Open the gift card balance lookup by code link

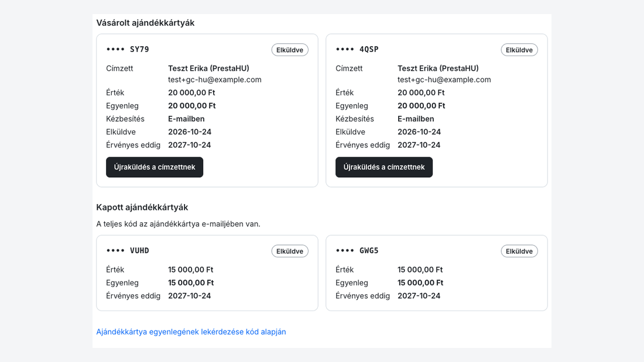point(191,332)
